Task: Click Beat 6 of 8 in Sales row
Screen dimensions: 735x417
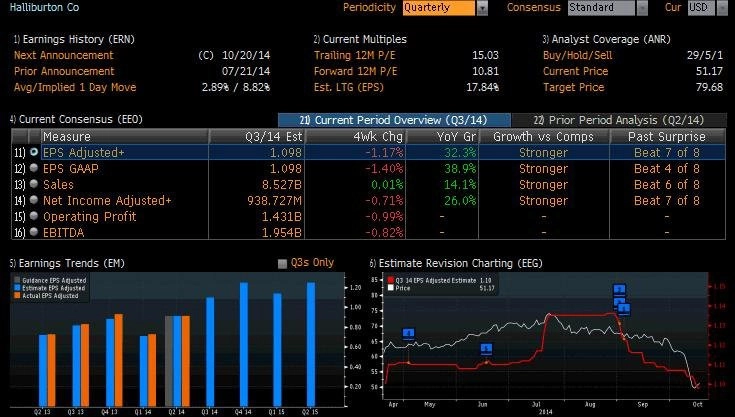Action: pyautogui.click(x=667, y=185)
